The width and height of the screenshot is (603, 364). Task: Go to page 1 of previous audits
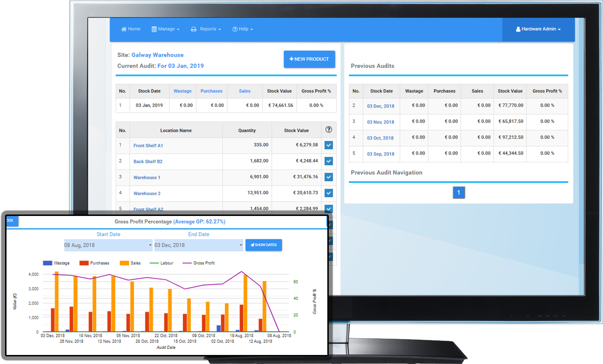pyautogui.click(x=458, y=192)
